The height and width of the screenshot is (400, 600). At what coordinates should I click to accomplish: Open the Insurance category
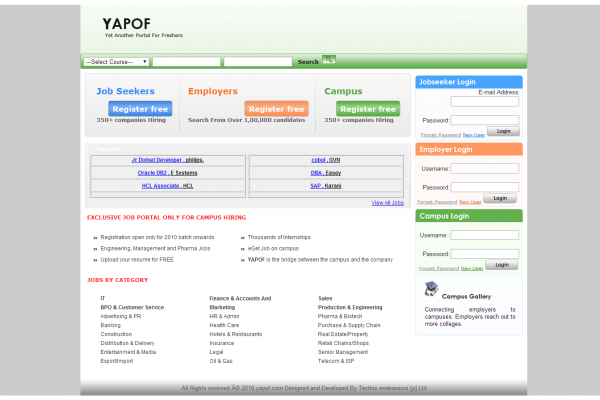222,343
